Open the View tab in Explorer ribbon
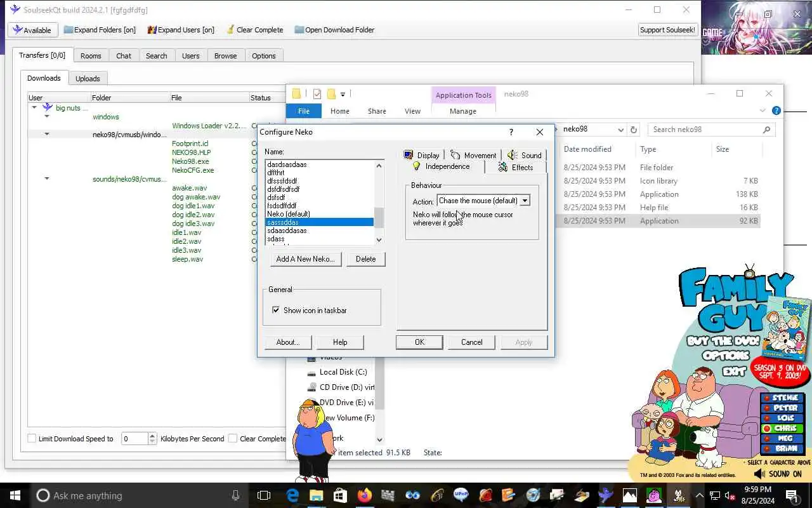 [x=412, y=111]
